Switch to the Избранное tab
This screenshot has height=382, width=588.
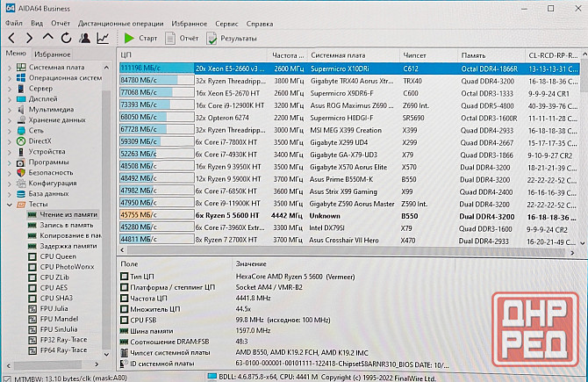click(x=52, y=54)
